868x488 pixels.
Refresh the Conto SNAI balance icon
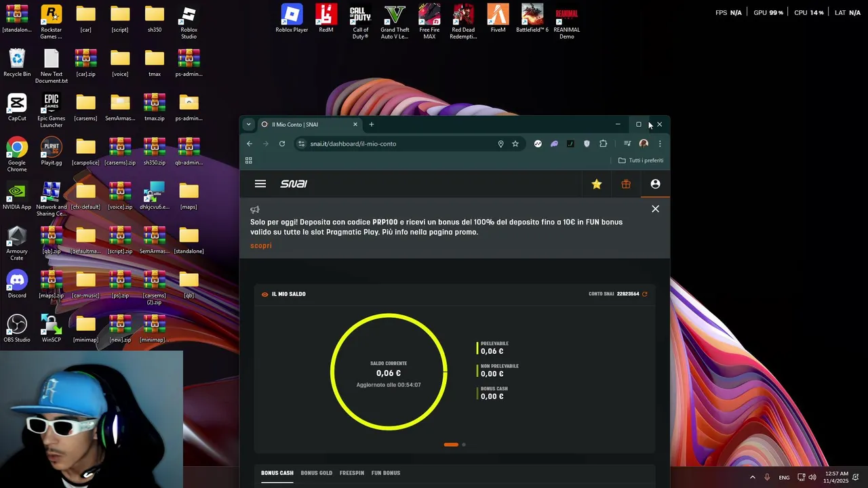coord(645,294)
